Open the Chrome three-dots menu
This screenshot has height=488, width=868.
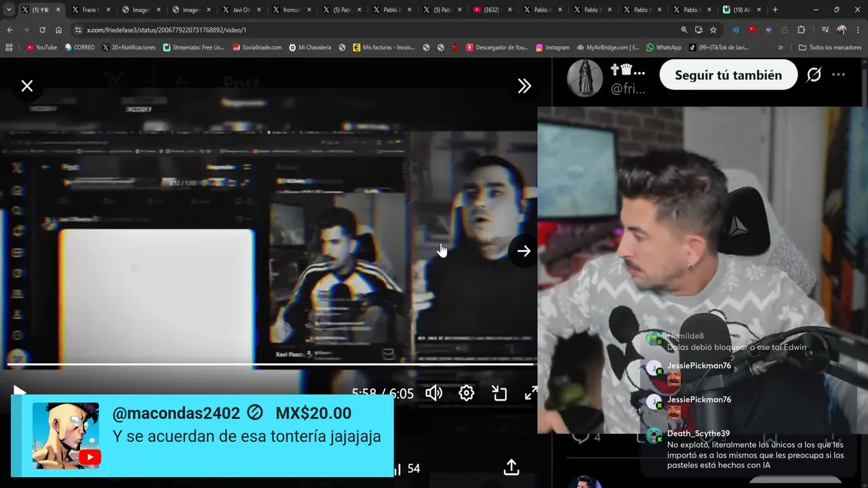click(858, 30)
